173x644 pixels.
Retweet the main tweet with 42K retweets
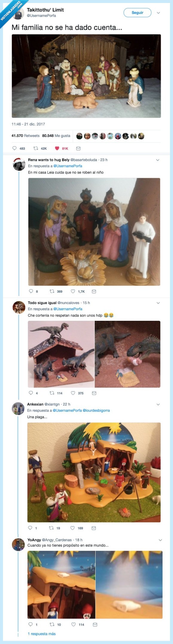tap(35, 148)
